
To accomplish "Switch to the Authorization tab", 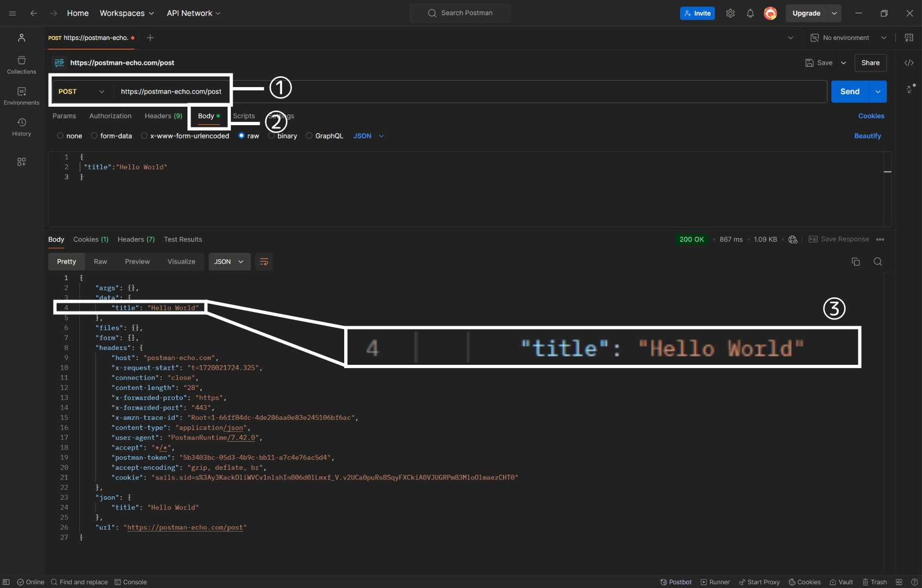I will click(111, 116).
